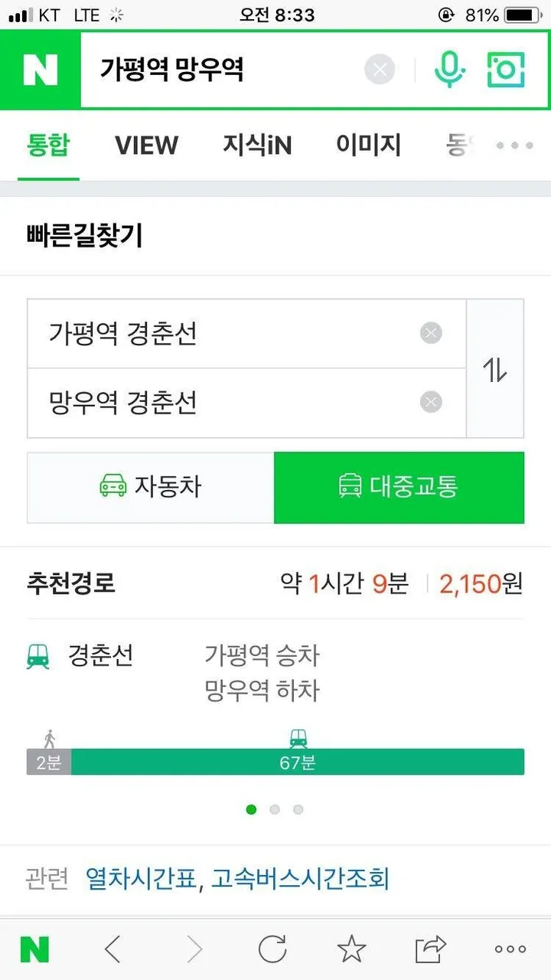
Task: Clear the 가평역 경춘선 departure field
Action: click(x=431, y=333)
